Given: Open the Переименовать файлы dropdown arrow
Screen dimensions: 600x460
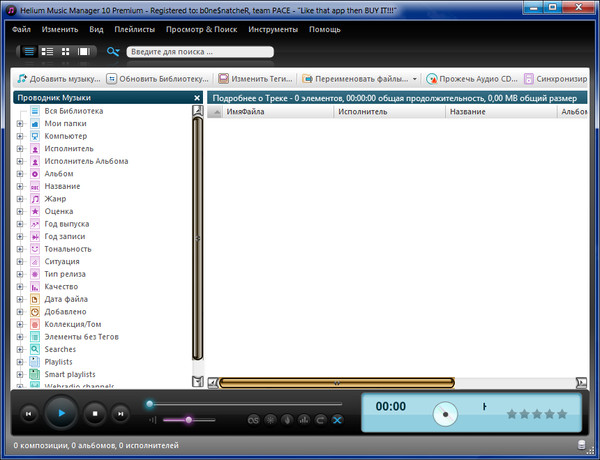Looking at the screenshot, I should (414, 79).
